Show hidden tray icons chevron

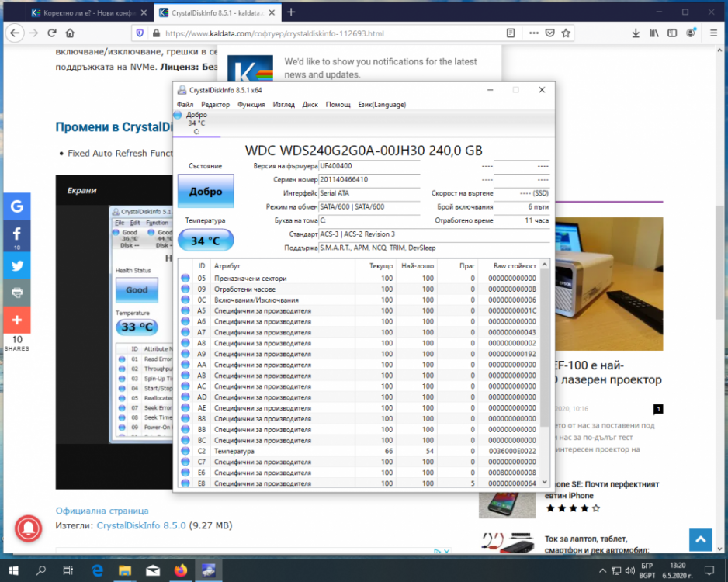[x=602, y=571]
